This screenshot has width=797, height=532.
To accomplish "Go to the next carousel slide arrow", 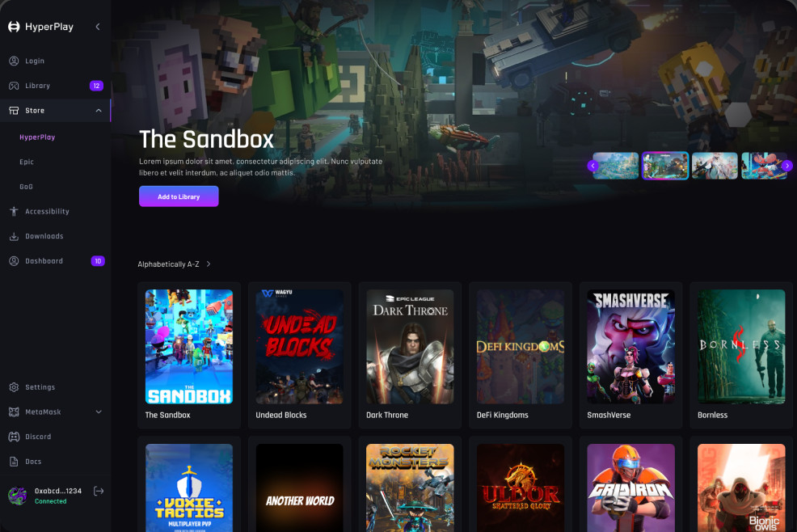I will [x=786, y=166].
